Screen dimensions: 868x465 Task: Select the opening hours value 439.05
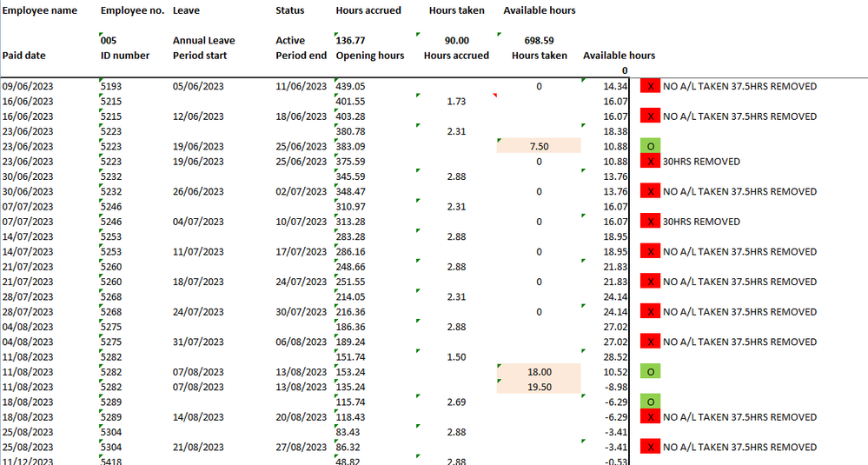(x=350, y=86)
